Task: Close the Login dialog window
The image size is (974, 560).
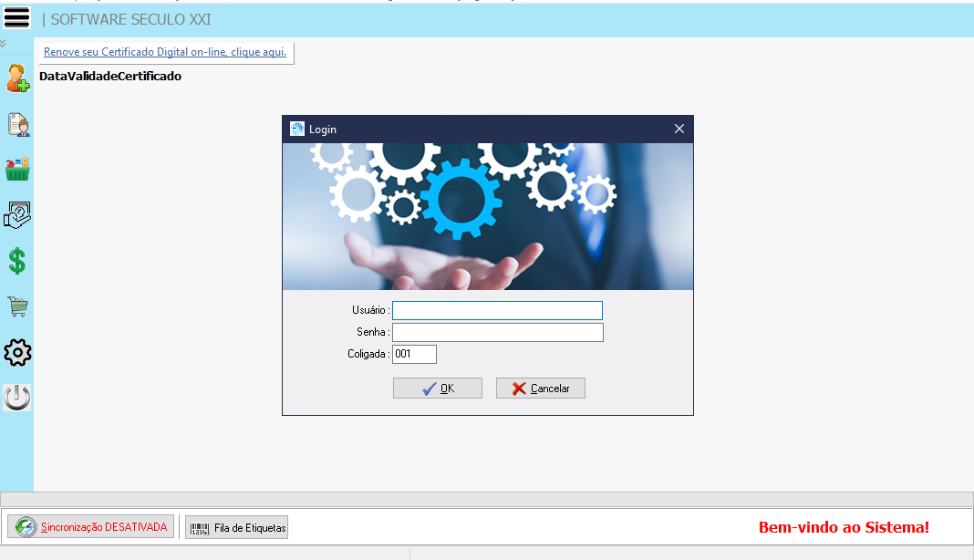Action: (679, 130)
